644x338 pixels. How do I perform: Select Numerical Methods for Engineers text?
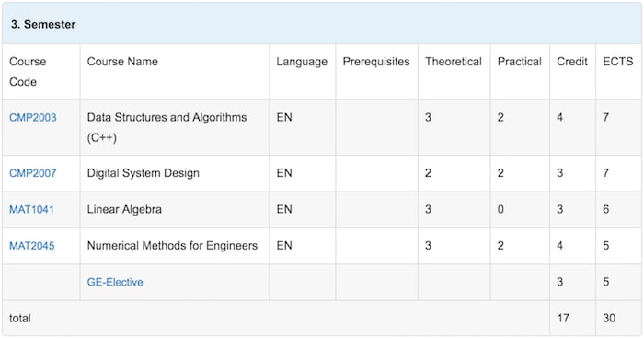point(172,246)
